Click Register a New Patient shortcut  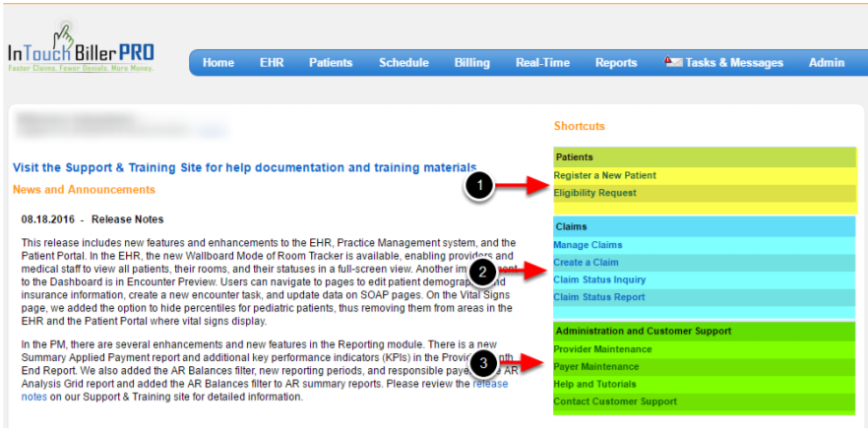pyautogui.click(x=604, y=175)
